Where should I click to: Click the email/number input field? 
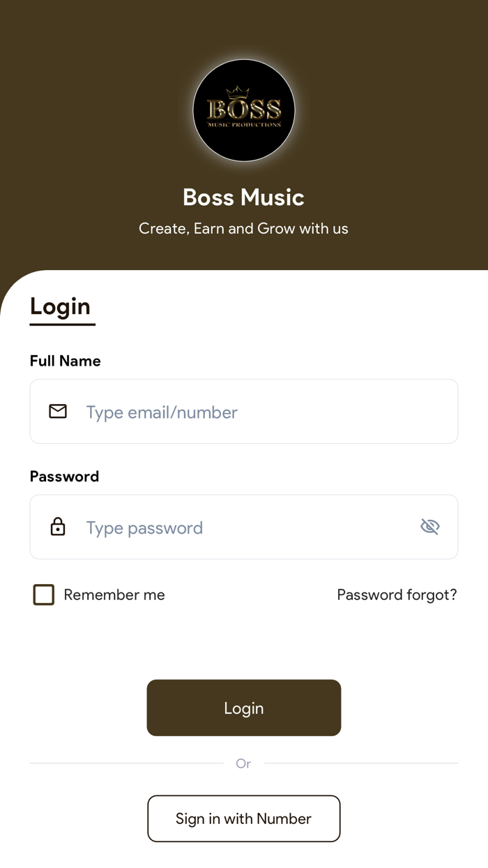244,411
